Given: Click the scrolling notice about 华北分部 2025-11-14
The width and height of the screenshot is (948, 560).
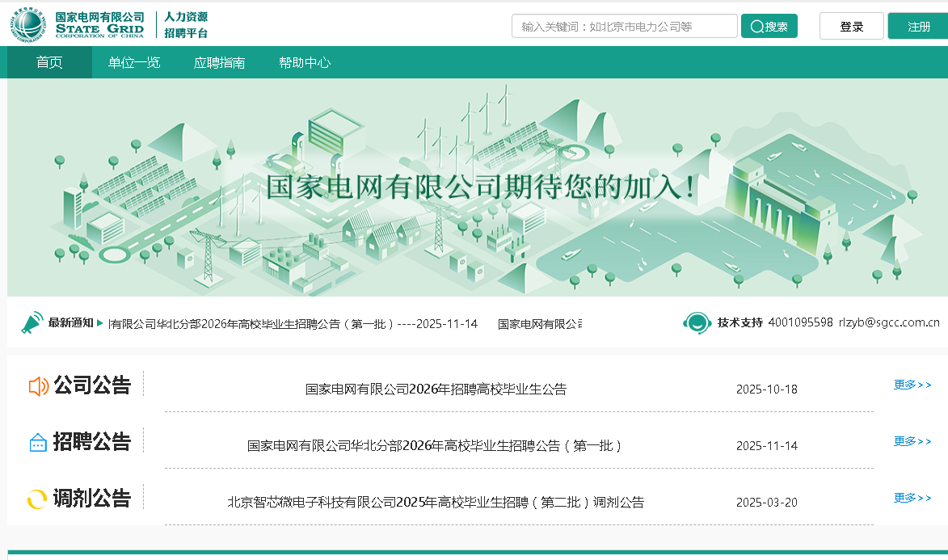Looking at the screenshot, I should click(293, 324).
